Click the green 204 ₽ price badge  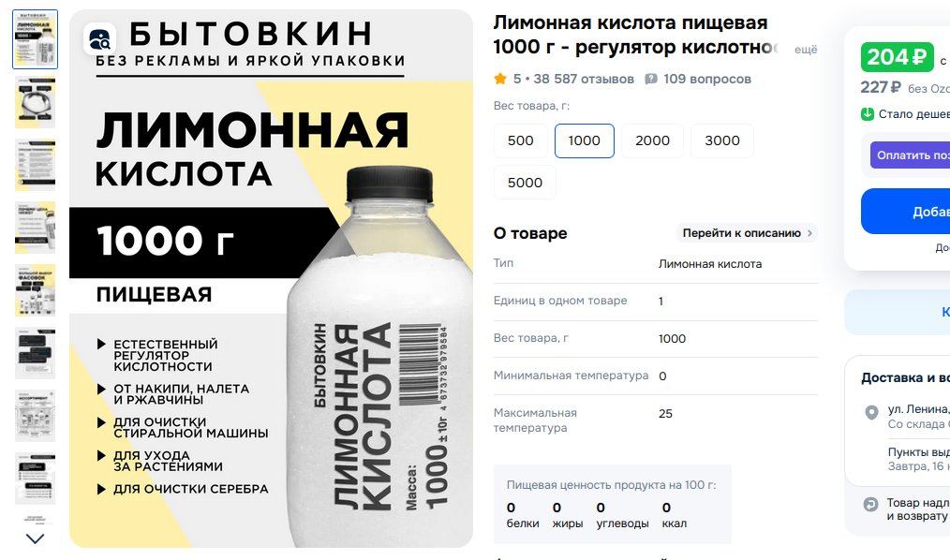(898, 57)
